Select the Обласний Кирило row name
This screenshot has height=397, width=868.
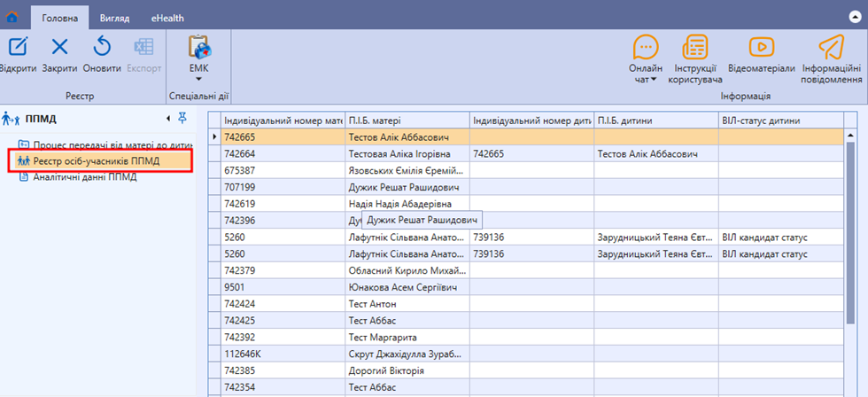[407, 271]
